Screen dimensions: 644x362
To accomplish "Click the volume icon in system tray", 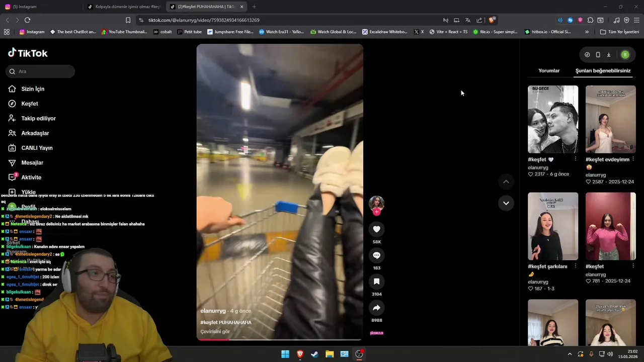I will click(x=610, y=354).
